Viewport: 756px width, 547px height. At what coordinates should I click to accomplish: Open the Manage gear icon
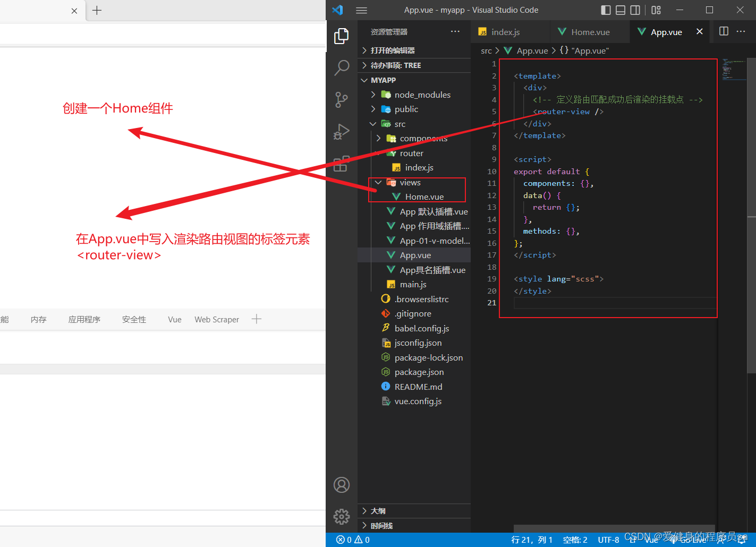click(x=342, y=516)
